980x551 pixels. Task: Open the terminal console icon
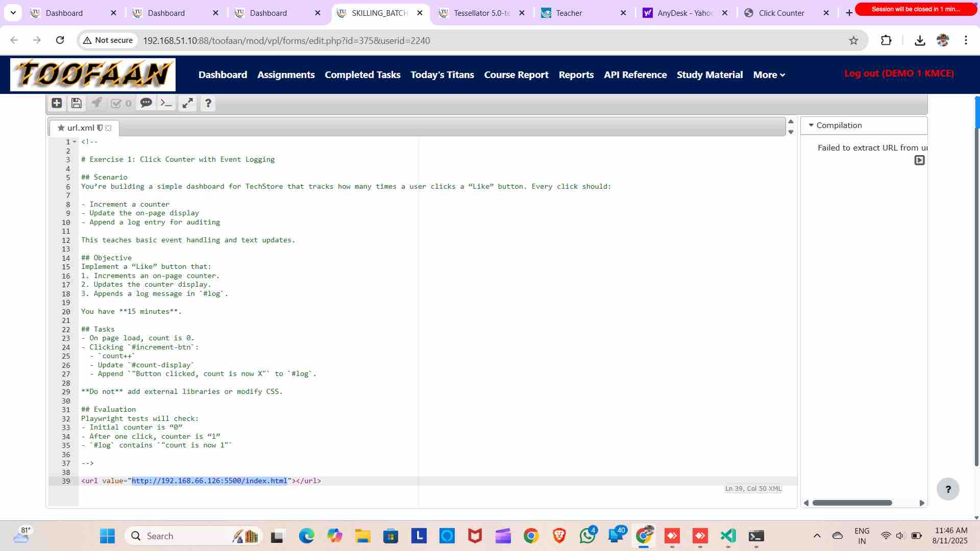pos(166,103)
